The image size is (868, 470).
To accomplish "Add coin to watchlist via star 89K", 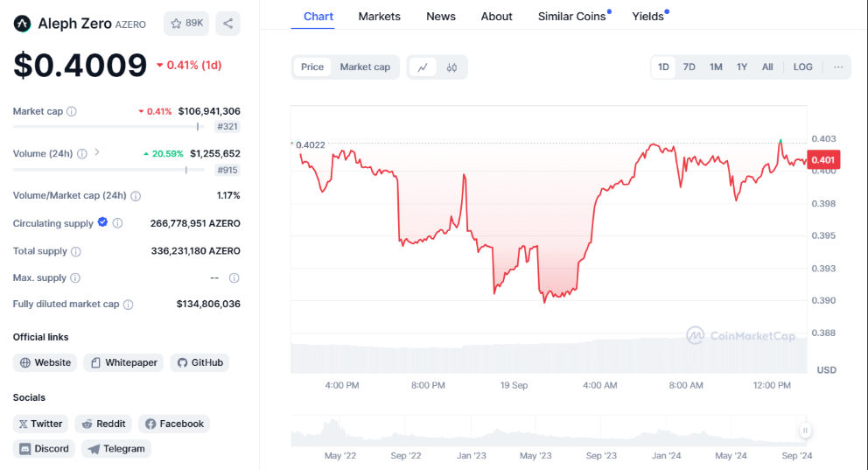I will click(x=186, y=24).
